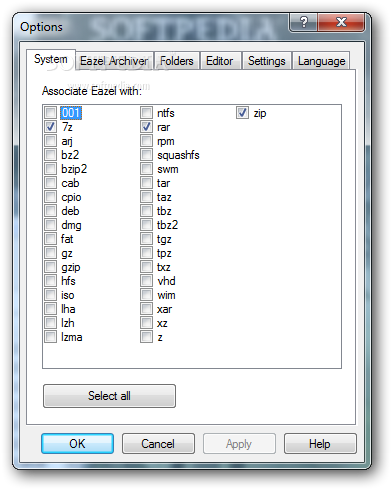Image resolution: width=392 pixels, height=490 pixels.
Task: Click the Cancel button
Action: (x=158, y=444)
